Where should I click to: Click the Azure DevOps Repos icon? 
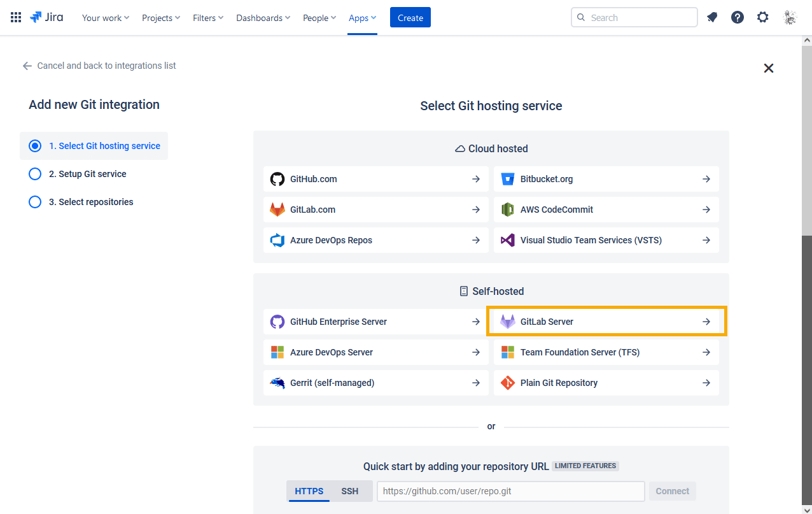[277, 240]
